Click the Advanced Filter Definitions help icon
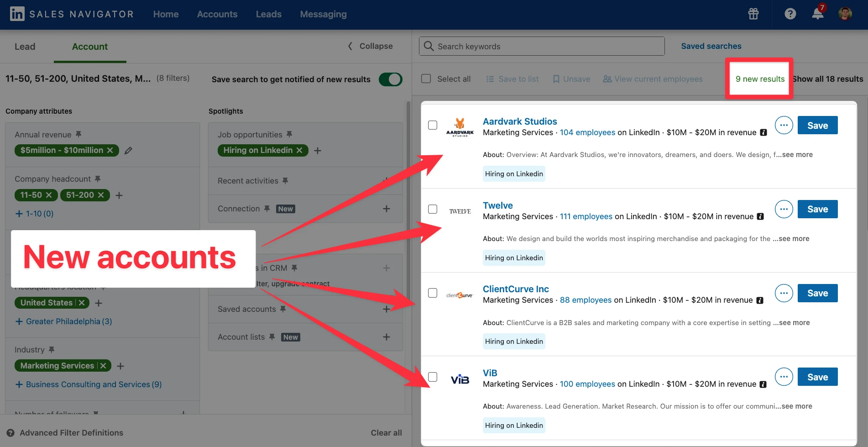 point(10,433)
